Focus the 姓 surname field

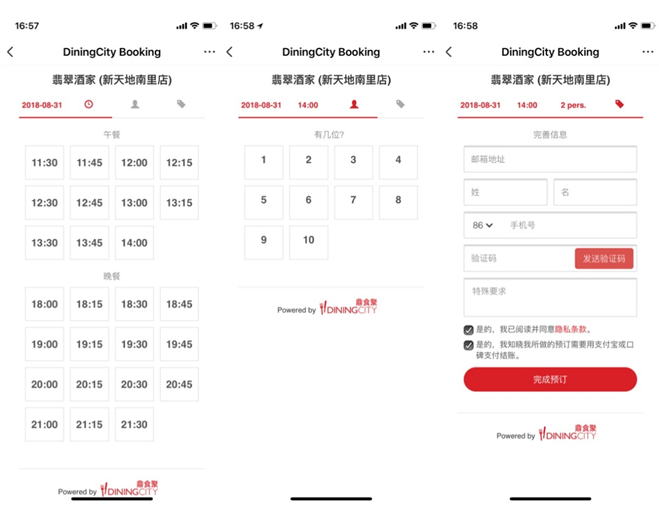pos(506,192)
